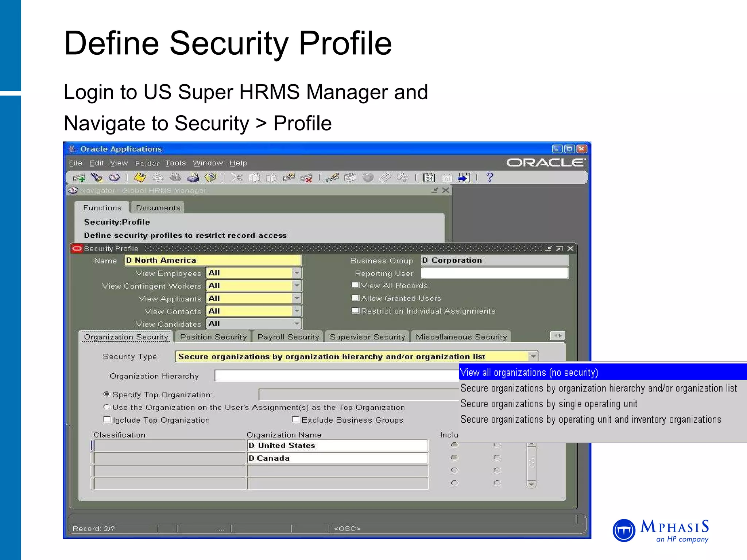Click the organization list scrollbar down arrow
Screen dimensions: 747x560
[x=531, y=484]
